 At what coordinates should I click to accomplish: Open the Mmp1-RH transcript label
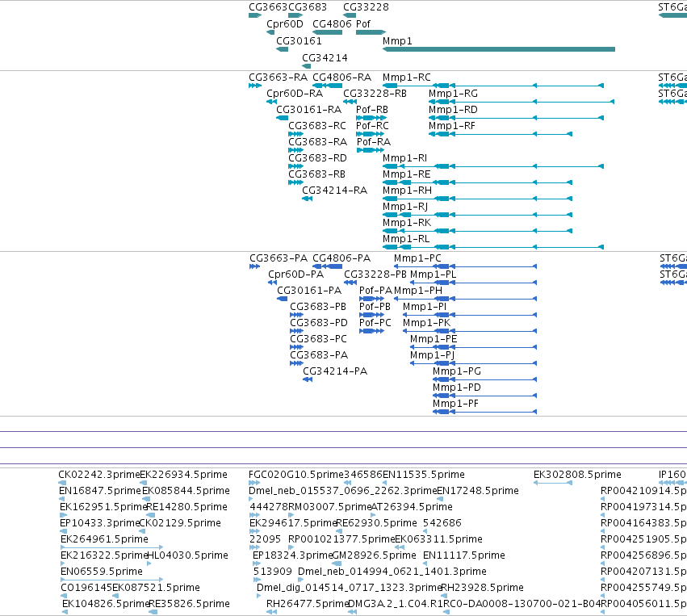[407, 191]
